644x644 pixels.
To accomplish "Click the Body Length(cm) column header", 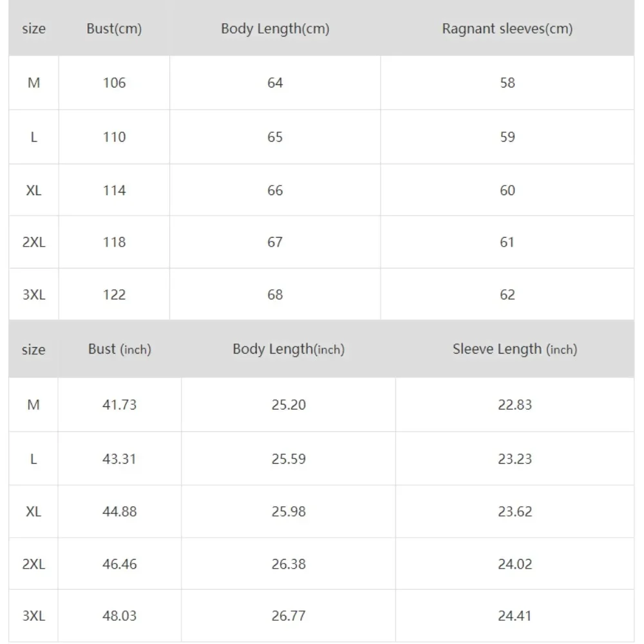I will [x=275, y=29].
